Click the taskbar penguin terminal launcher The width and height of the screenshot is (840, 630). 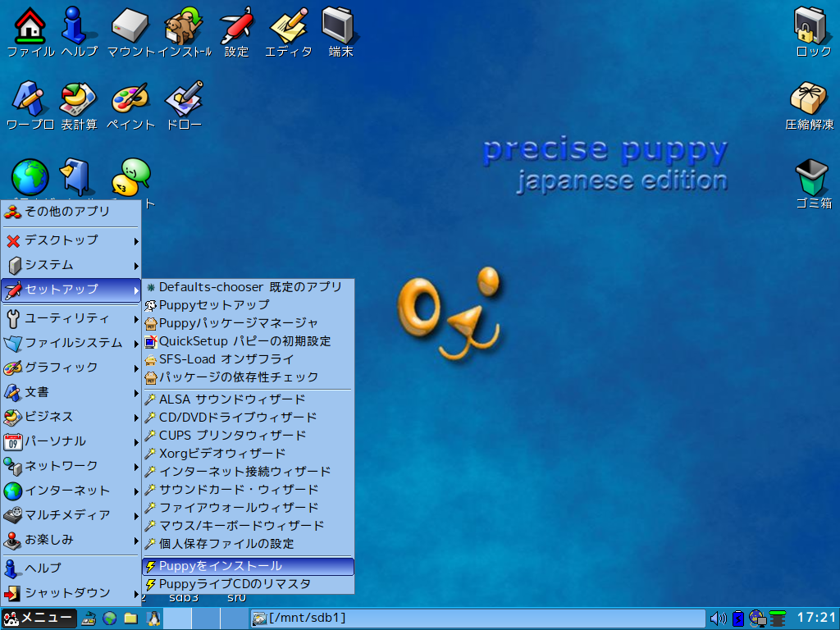click(x=153, y=619)
